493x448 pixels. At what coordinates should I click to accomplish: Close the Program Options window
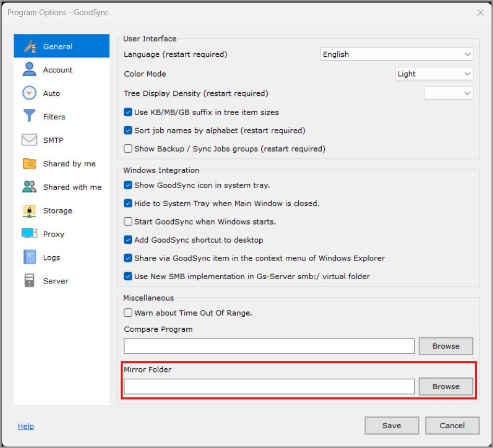pyautogui.click(x=480, y=13)
